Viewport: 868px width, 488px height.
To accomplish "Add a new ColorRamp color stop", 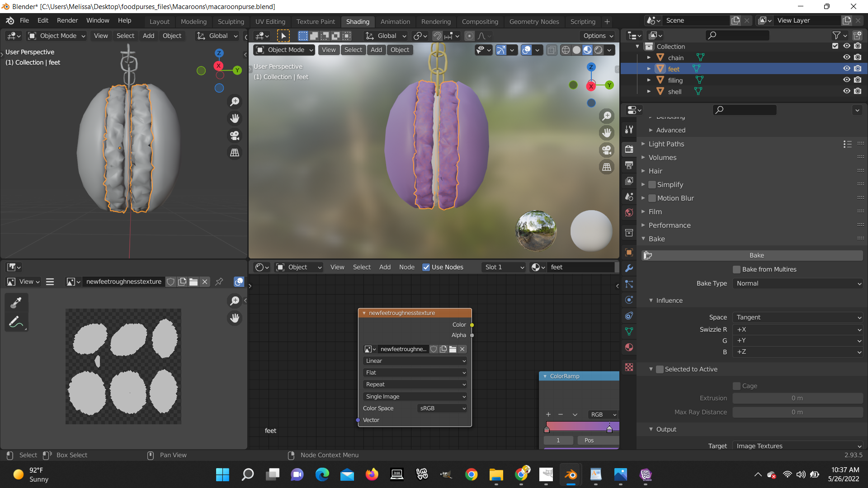I will (x=548, y=414).
